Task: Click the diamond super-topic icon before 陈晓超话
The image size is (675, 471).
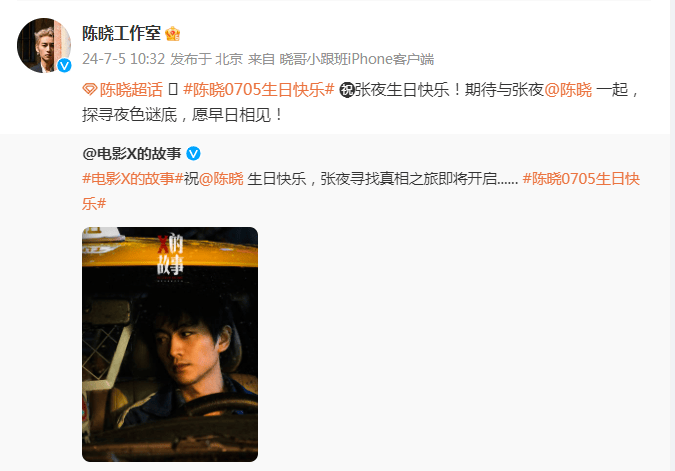Action: [90, 90]
